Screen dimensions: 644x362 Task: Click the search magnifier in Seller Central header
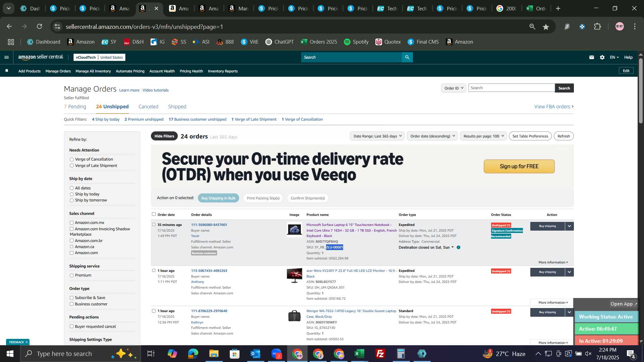pyautogui.click(x=407, y=57)
